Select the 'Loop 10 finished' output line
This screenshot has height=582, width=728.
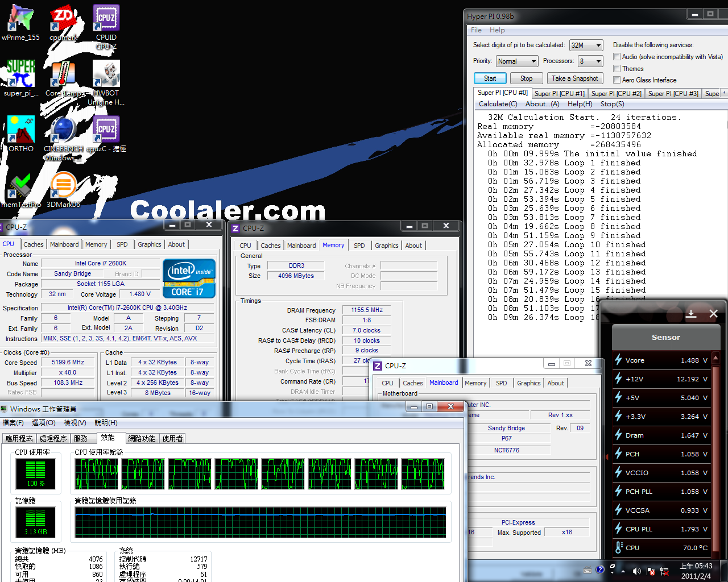[567, 245]
